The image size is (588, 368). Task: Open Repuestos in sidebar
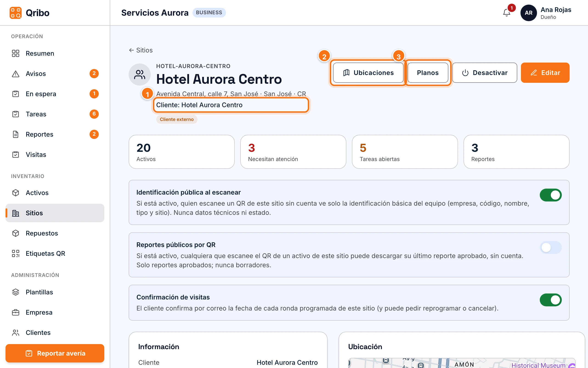point(55,233)
